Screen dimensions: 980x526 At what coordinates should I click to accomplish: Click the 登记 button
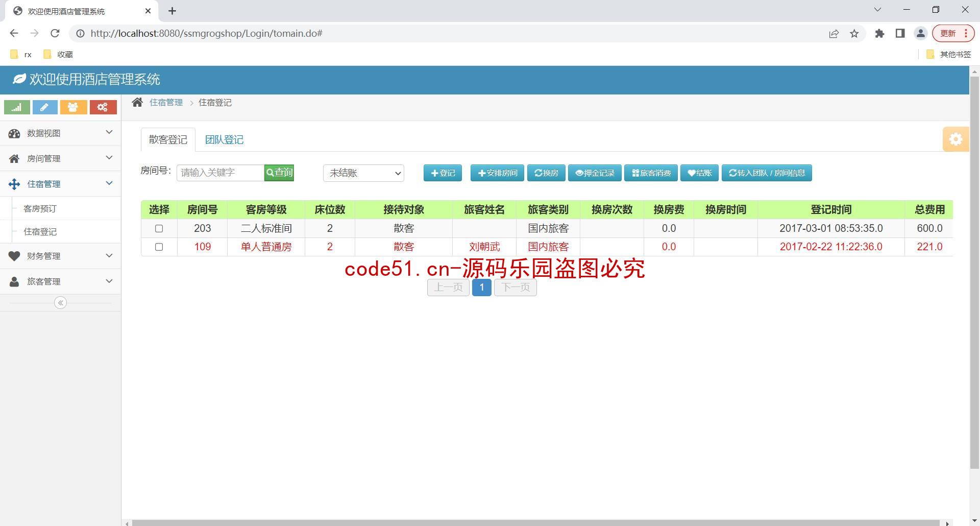tap(443, 173)
